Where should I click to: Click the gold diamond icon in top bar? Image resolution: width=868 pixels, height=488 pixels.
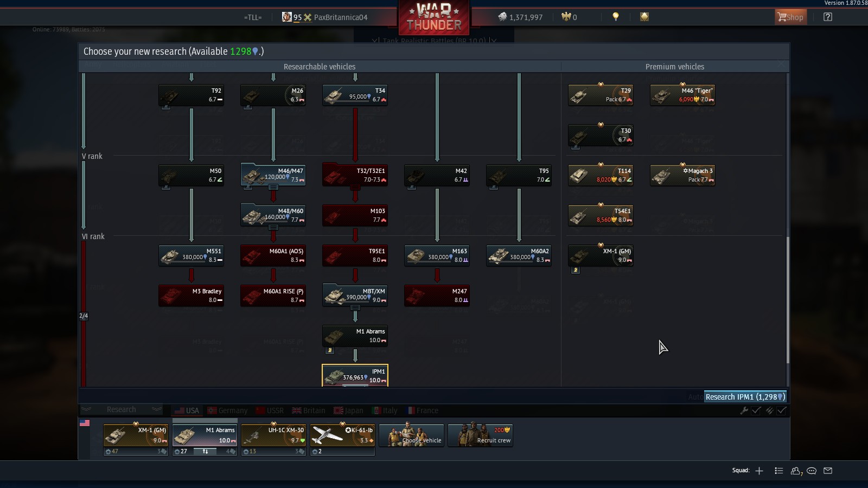click(644, 17)
